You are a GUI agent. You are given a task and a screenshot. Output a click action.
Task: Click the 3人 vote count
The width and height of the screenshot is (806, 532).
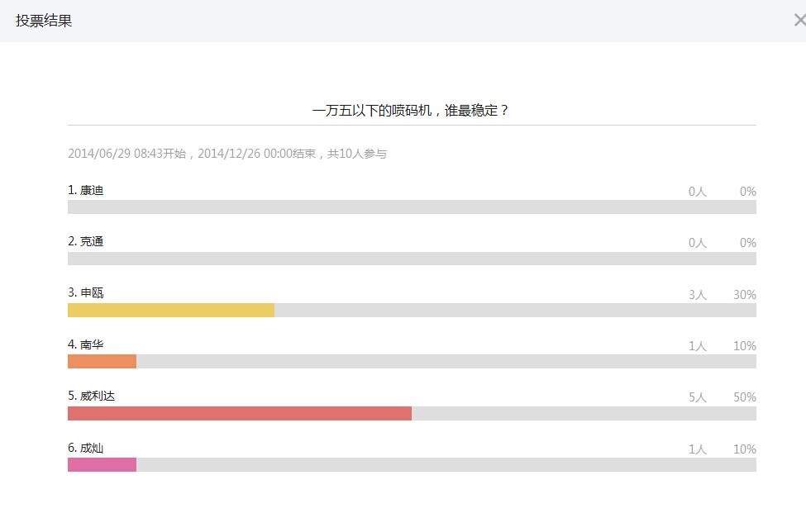(698, 295)
